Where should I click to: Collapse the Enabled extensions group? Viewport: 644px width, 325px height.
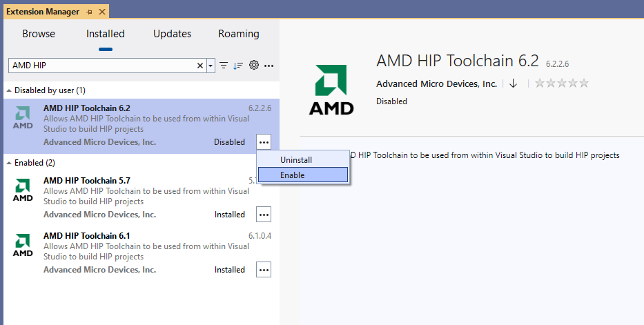[9, 163]
